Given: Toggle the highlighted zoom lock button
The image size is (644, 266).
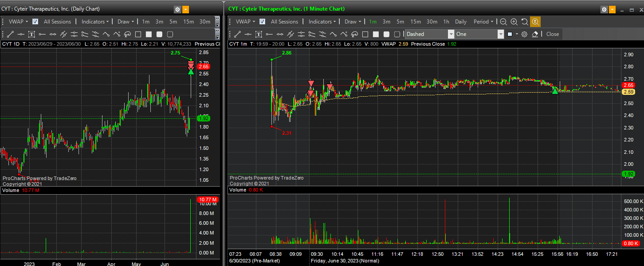Looking at the screenshot, I should (x=535, y=22).
